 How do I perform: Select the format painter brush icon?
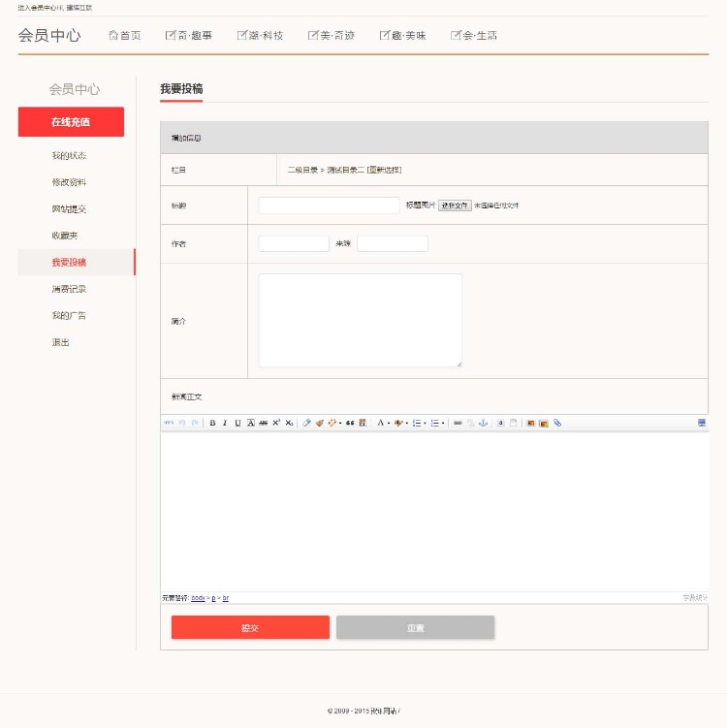(320, 423)
